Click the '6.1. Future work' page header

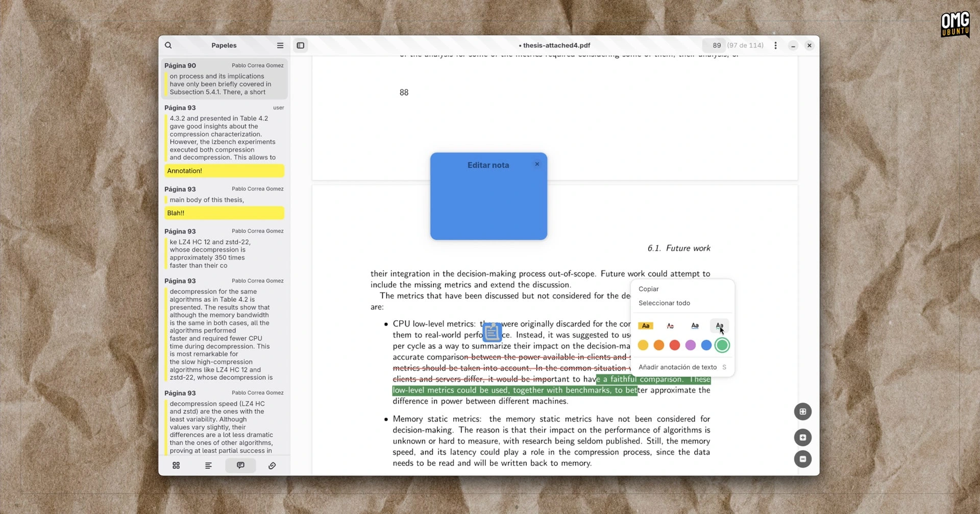(x=679, y=248)
